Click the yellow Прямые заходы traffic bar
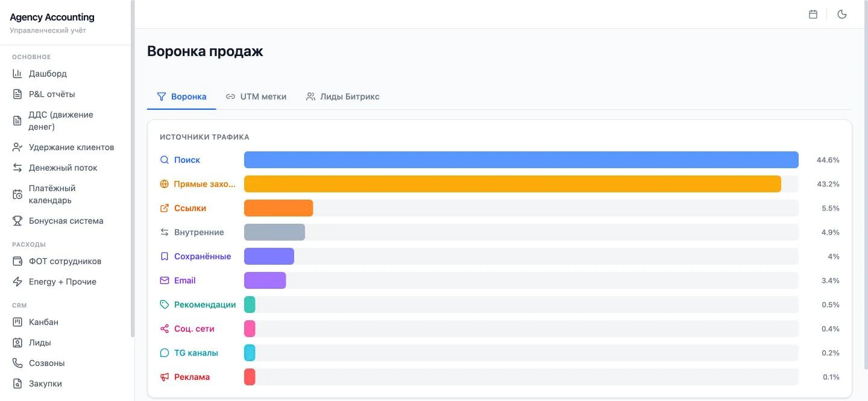The image size is (868, 401). pos(512,184)
